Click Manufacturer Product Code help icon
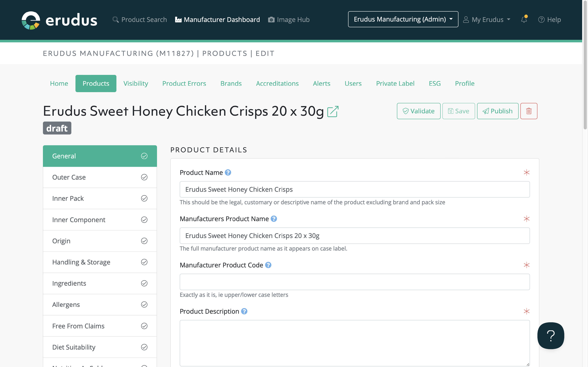The width and height of the screenshot is (588, 367). point(268,265)
